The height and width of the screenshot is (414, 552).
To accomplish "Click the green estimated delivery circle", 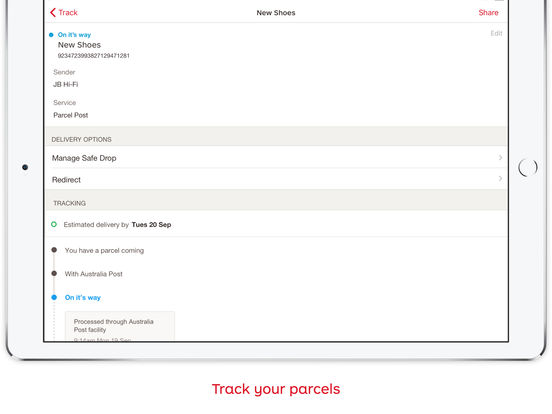I will pyautogui.click(x=54, y=224).
